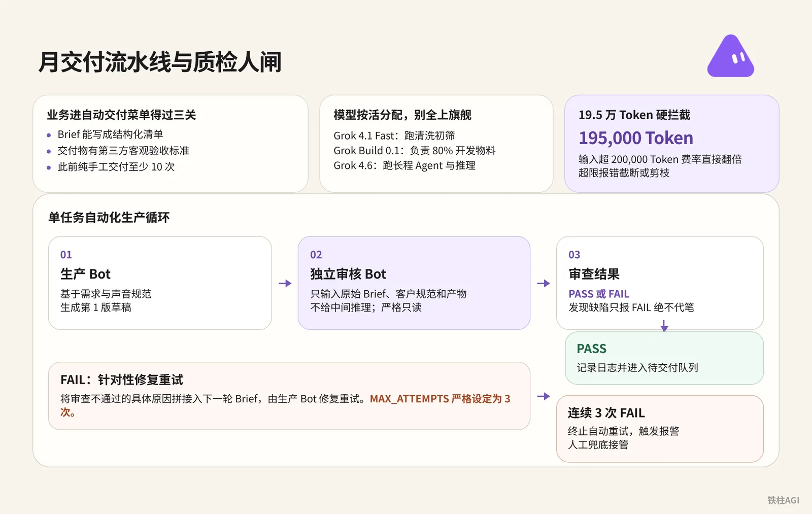812x514 pixels.
Task: Click text 输入超 200,000 Token 费率直接翻倍
Action: click(660, 159)
